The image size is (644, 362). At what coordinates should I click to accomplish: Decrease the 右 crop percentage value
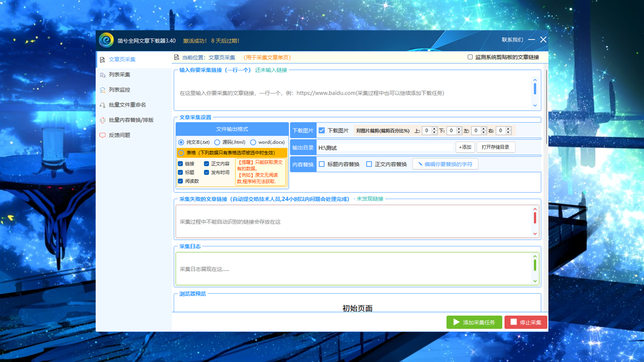point(509,132)
